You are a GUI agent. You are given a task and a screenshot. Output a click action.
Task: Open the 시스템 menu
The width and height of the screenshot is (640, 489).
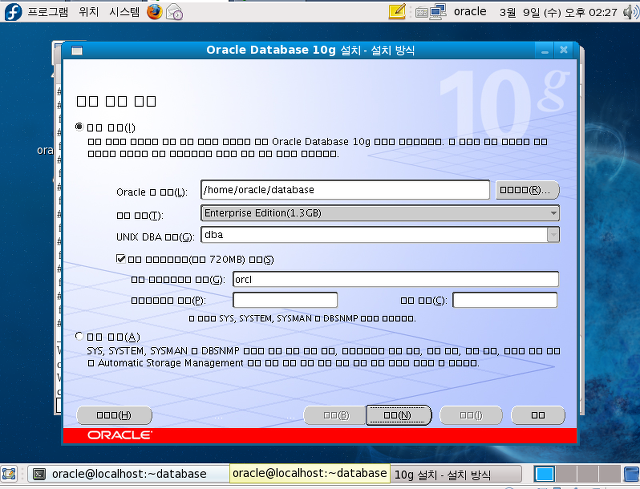coord(124,12)
